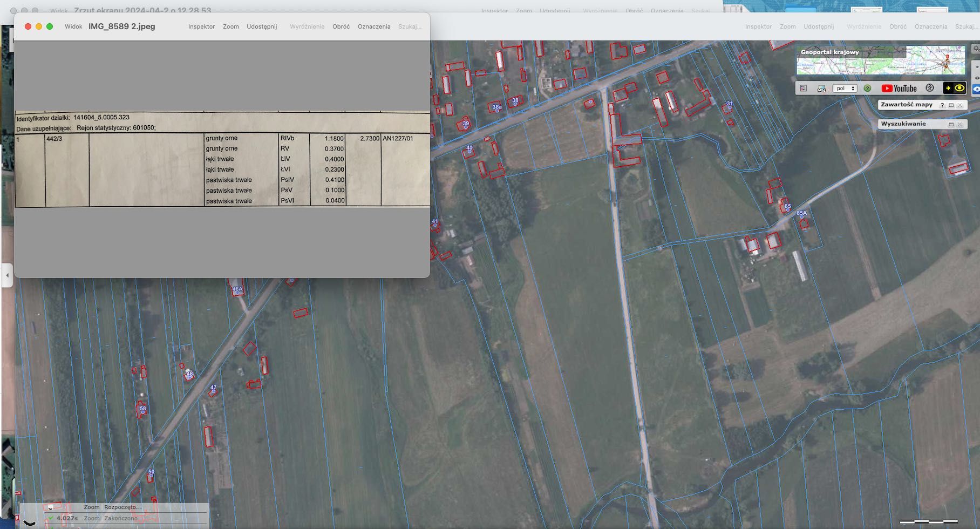Close the Wyszukiwanie panel
Screen dimensions: 980x529
[960, 124]
